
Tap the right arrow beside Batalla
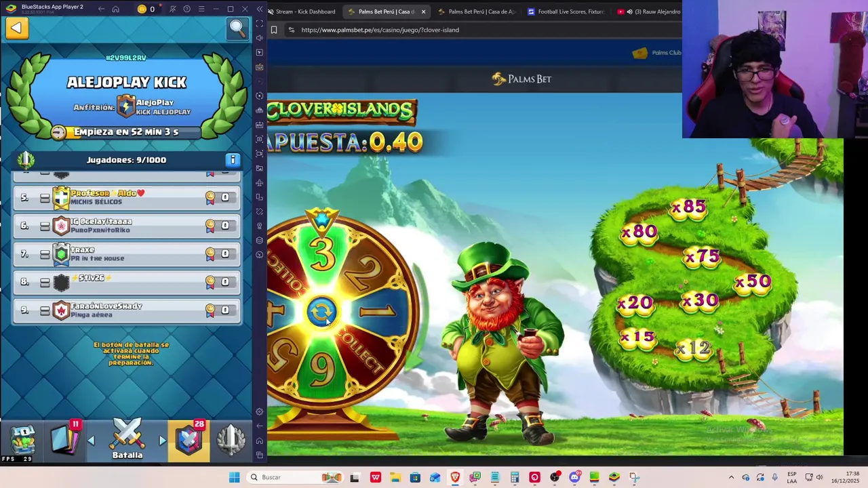(162, 441)
